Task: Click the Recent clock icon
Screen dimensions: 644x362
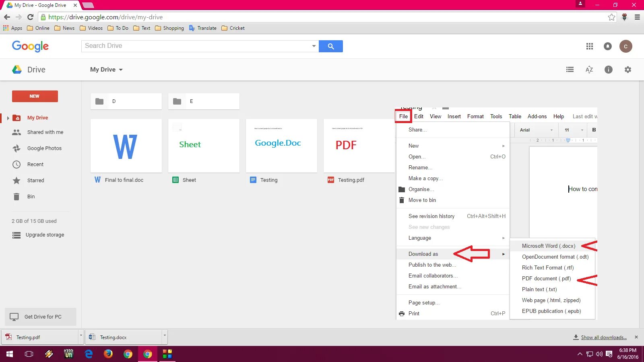Action: (x=17, y=164)
